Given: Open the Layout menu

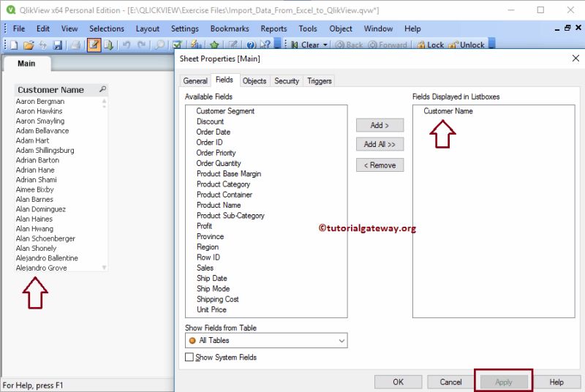Looking at the screenshot, I should 148,29.
